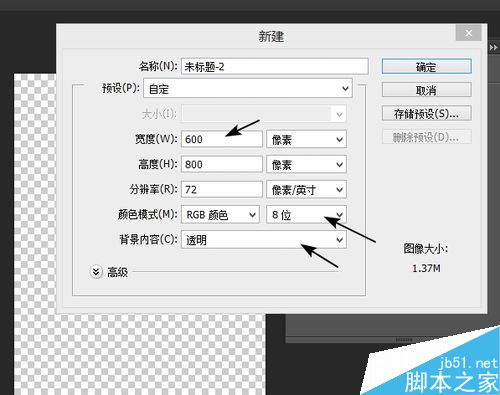Click the 取消 (Cancel) button
Screen dimensions: 500x395
click(x=426, y=90)
